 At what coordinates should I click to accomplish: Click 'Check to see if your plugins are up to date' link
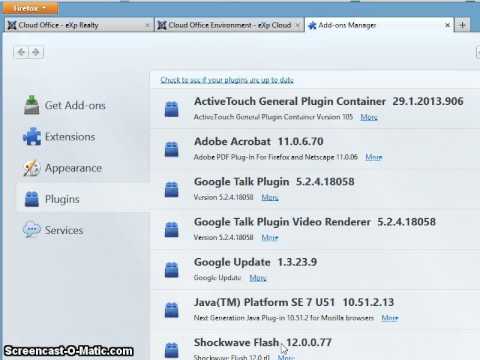click(x=227, y=80)
